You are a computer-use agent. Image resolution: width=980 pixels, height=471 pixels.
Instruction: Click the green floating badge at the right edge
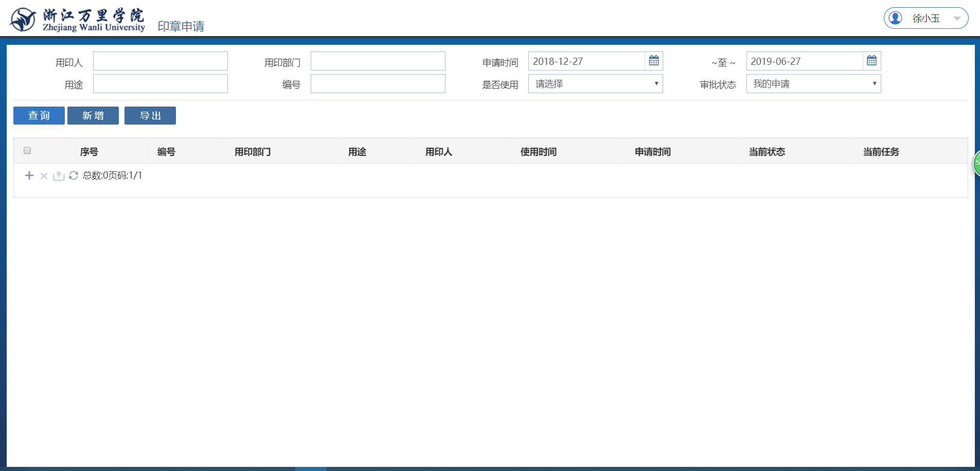976,163
